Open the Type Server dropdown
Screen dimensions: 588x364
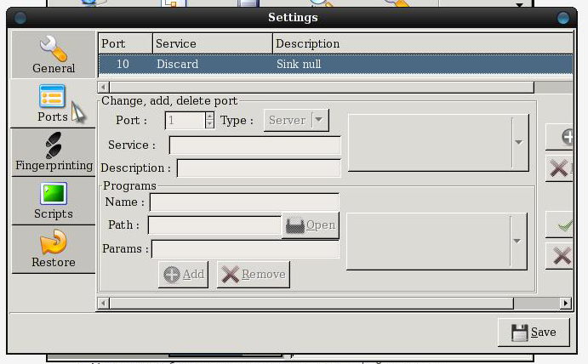point(296,120)
